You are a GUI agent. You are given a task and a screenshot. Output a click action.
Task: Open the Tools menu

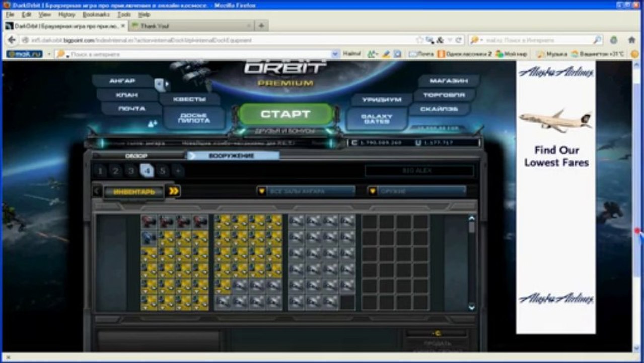[x=124, y=15]
